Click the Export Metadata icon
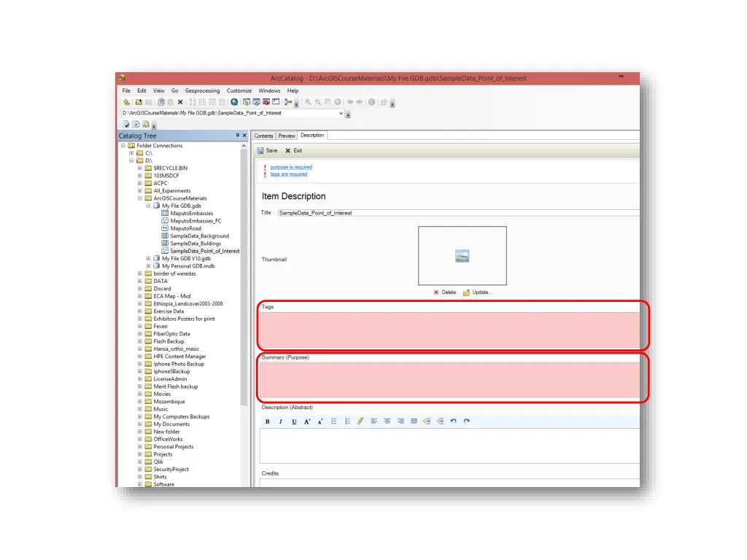 click(136, 124)
